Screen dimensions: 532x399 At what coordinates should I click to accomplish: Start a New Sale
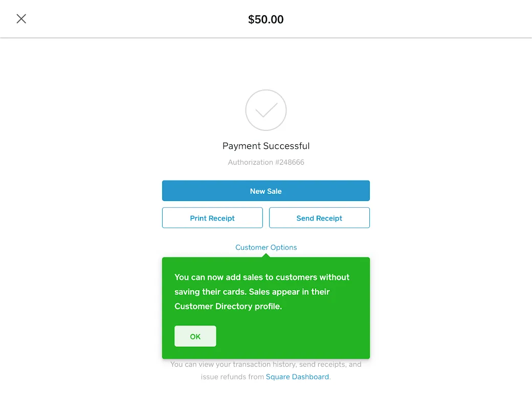tap(265, 191)
